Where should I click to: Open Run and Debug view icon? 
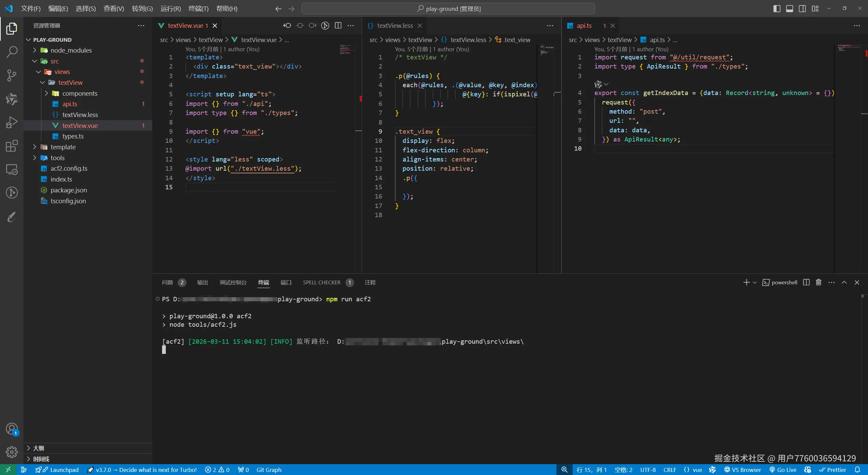tap(12, 122)
